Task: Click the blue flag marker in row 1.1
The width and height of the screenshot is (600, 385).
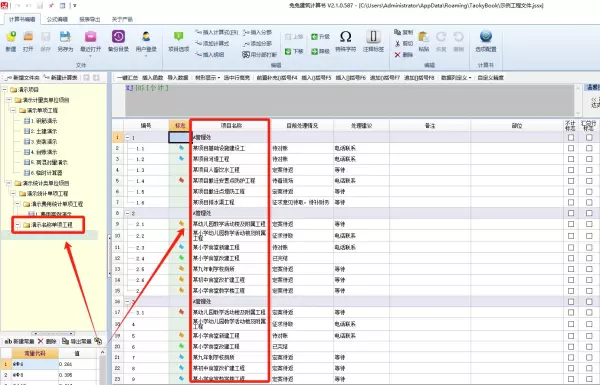Action: (x=181, y=148)
